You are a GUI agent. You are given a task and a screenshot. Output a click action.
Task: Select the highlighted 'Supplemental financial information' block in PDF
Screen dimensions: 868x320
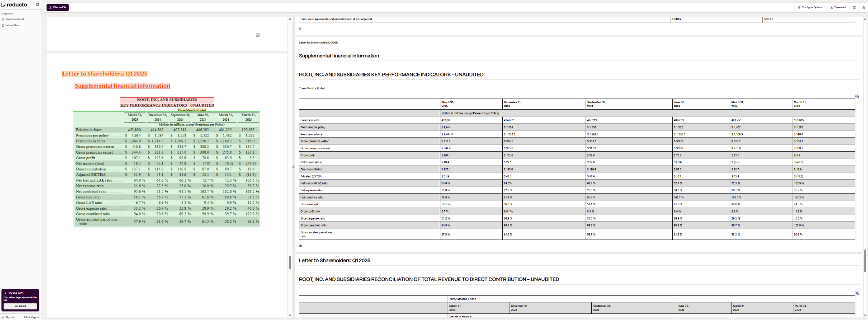123,86
